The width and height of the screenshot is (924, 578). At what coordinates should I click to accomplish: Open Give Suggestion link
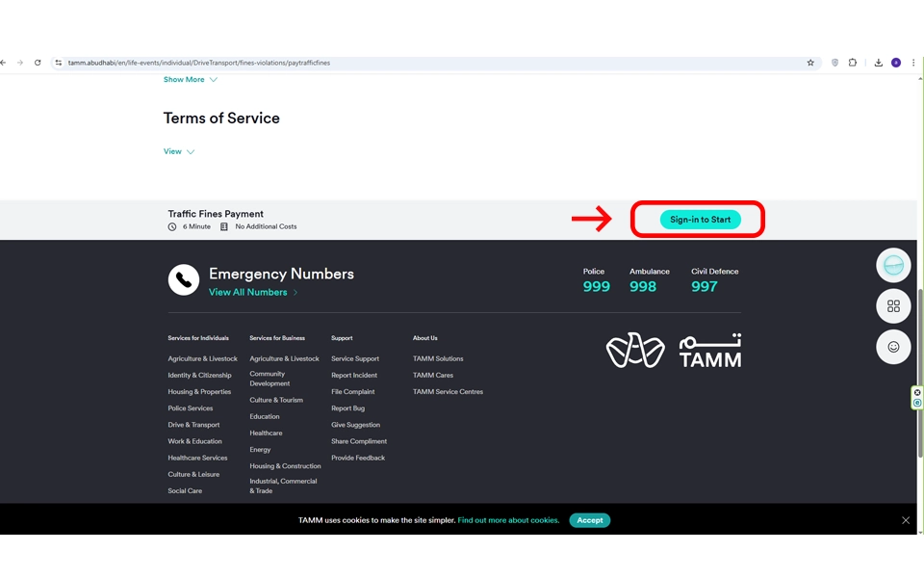pos(355,425)
